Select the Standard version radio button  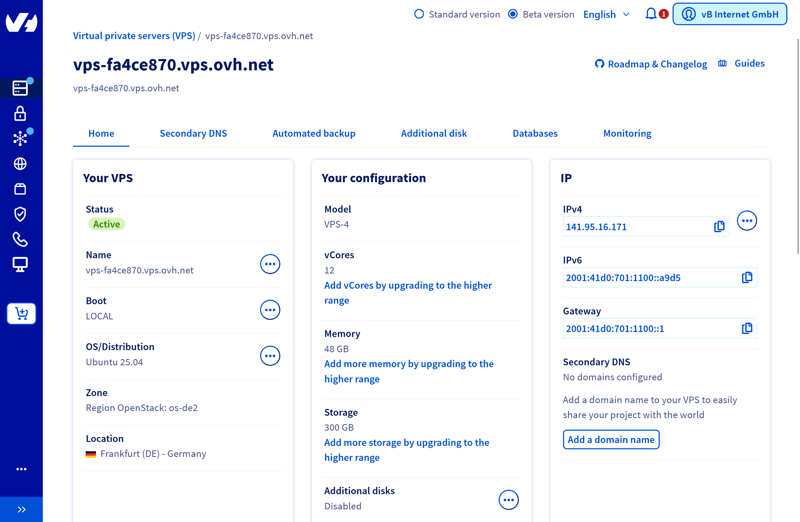tap(419, 14)
